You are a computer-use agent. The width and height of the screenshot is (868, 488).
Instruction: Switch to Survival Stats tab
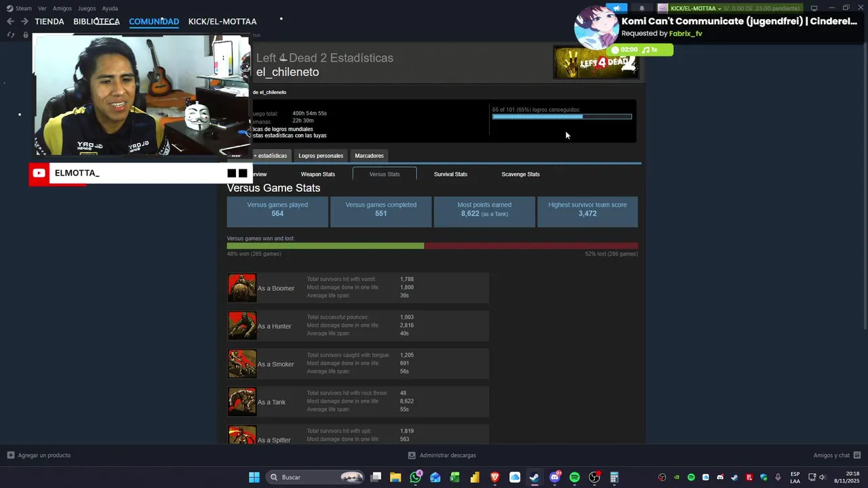click(x=450, y=174)
